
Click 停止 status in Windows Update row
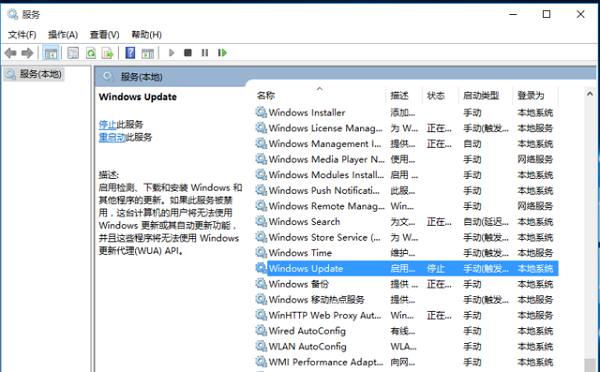pos(436,269)
